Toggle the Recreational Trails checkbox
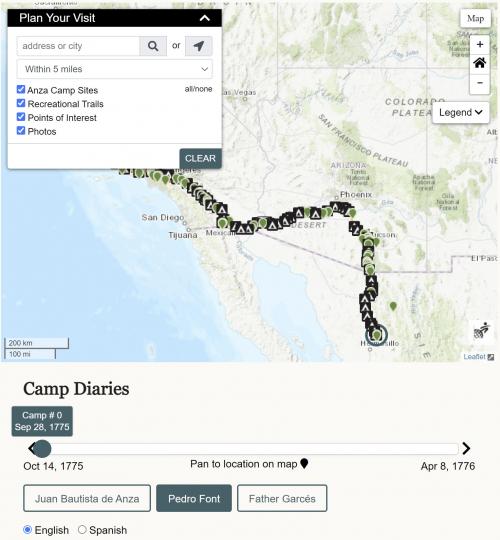Screen dimensions: 500x540 21,103
